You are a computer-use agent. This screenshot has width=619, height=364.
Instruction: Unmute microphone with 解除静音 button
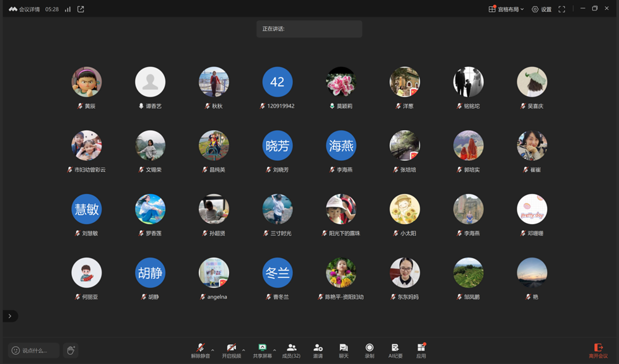click(x=200, y=350)
